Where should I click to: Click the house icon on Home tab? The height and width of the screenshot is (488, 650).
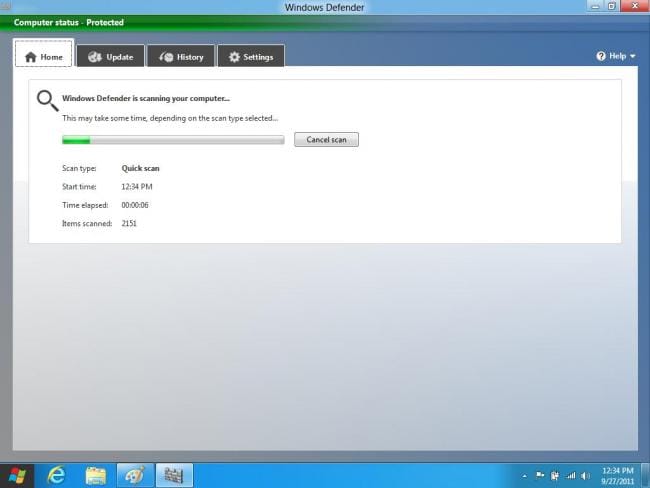coord(31,57)
